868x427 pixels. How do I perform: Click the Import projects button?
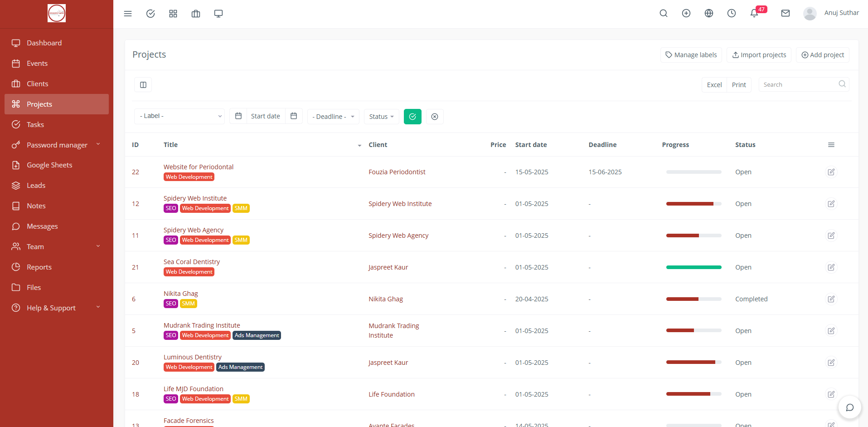759,55
